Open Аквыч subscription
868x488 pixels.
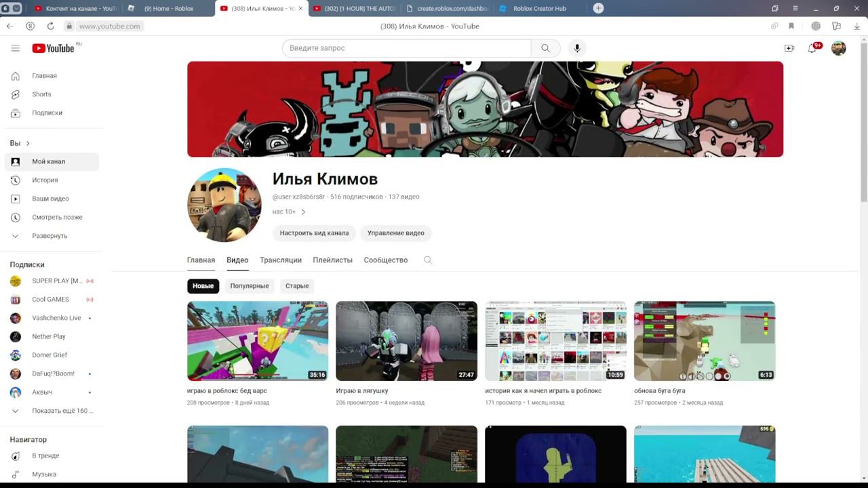(x=52, y=392)
